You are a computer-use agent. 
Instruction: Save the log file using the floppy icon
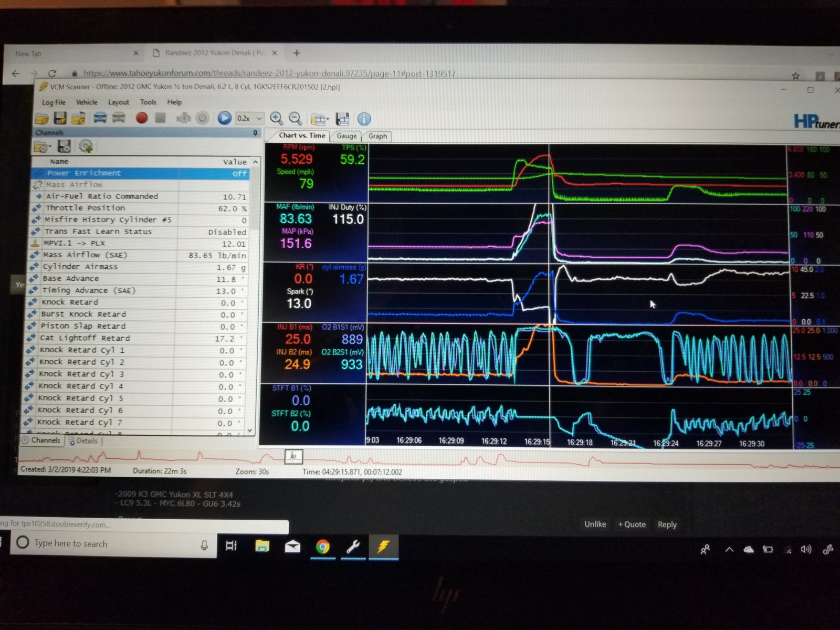[60, 118]
